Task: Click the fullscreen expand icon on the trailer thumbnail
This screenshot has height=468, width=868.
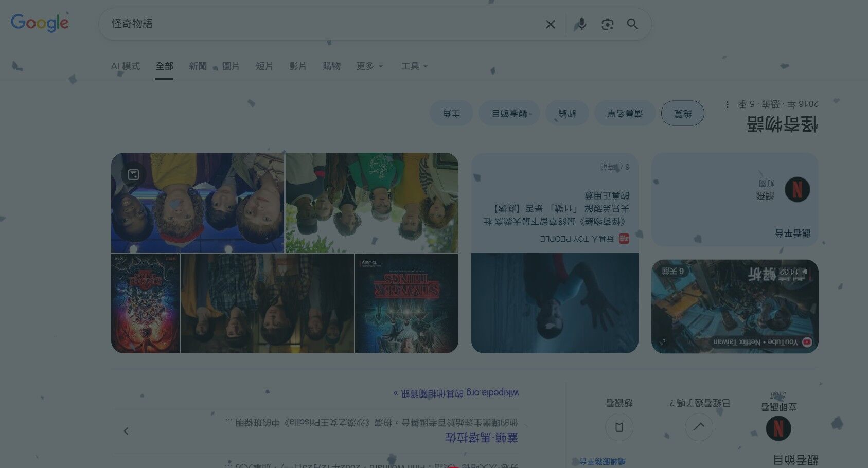Action: (x=664, y=340)
